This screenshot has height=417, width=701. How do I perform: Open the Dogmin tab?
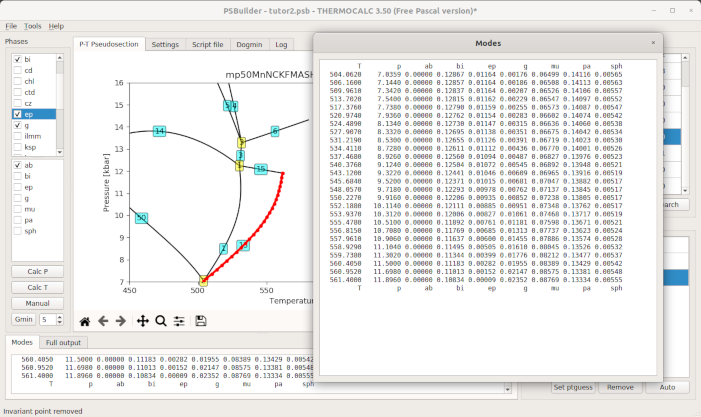(x=249, y=45)
